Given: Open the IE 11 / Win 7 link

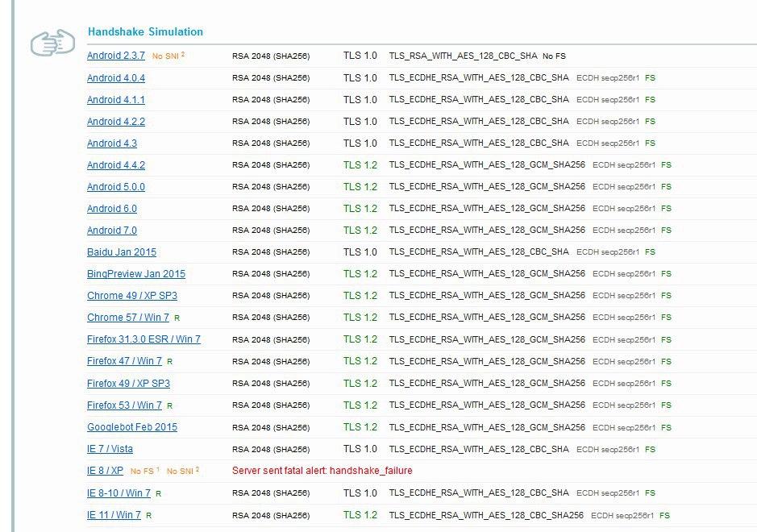Looking at the screenshot, I should [114, 514].
